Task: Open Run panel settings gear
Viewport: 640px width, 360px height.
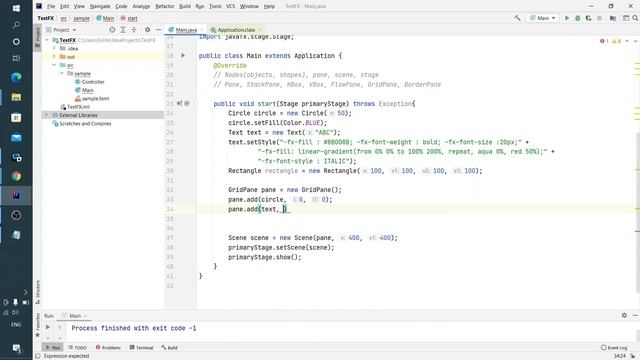Action: [x=624, y=315]
